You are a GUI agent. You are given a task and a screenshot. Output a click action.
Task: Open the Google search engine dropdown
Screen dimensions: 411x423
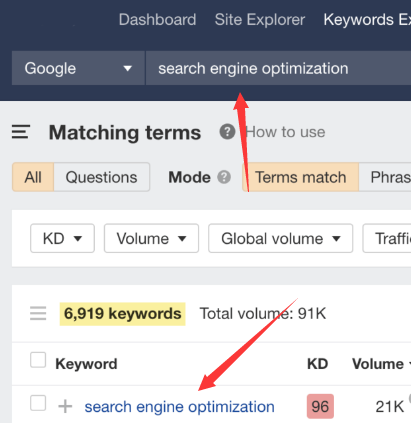click(78, 68)
